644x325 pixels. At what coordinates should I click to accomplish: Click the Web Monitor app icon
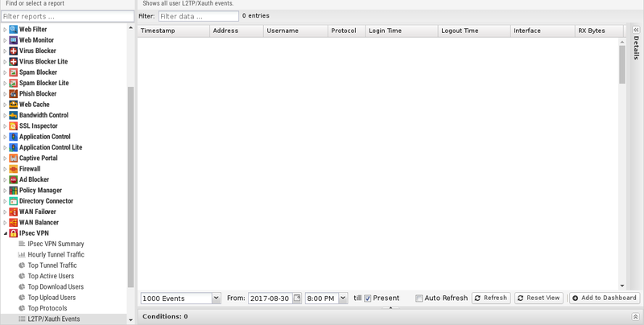13,39
